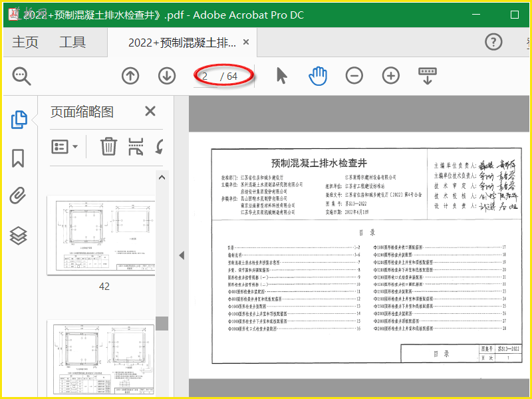This screenshot has height=399, width=532.
Task: Open the 工具 tab
Action: pos(72,43)
